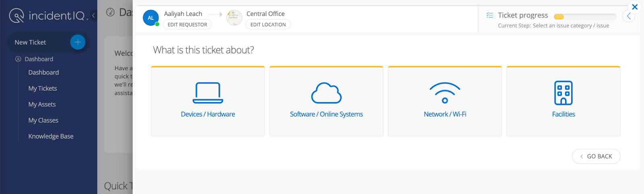Viewport: 644px width, 194px height.
Task: Choose Network / Wi-Fi label
Action: (x=445, y=115)
